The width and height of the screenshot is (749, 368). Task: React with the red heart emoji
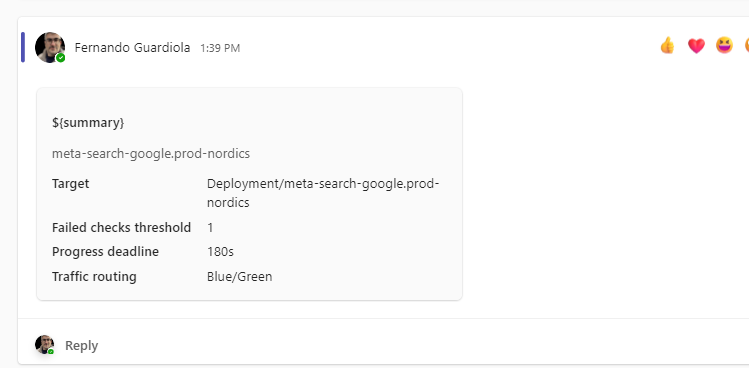(x=696, y=46)
